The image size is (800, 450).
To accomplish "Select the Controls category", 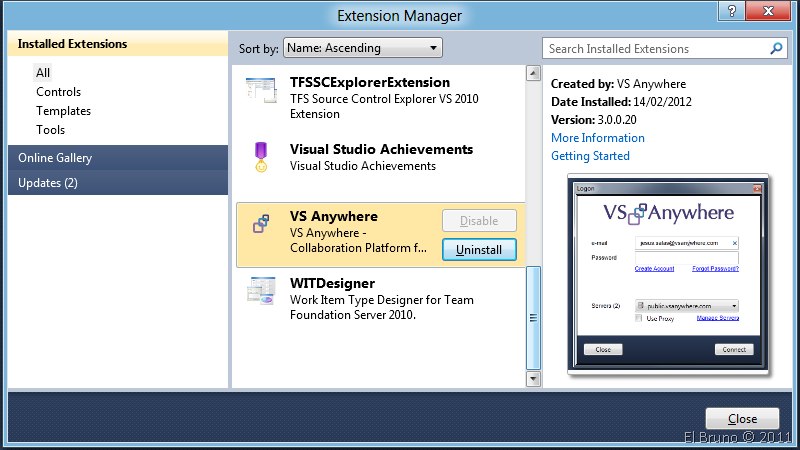I will (x=58, y=92).
